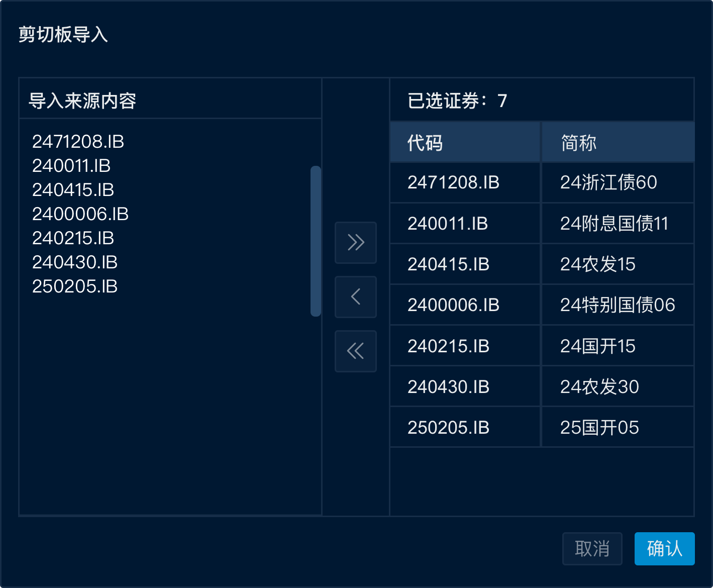Click the single left arrow to remove selected security
713x588 pixels.
[x=355, y=297]
